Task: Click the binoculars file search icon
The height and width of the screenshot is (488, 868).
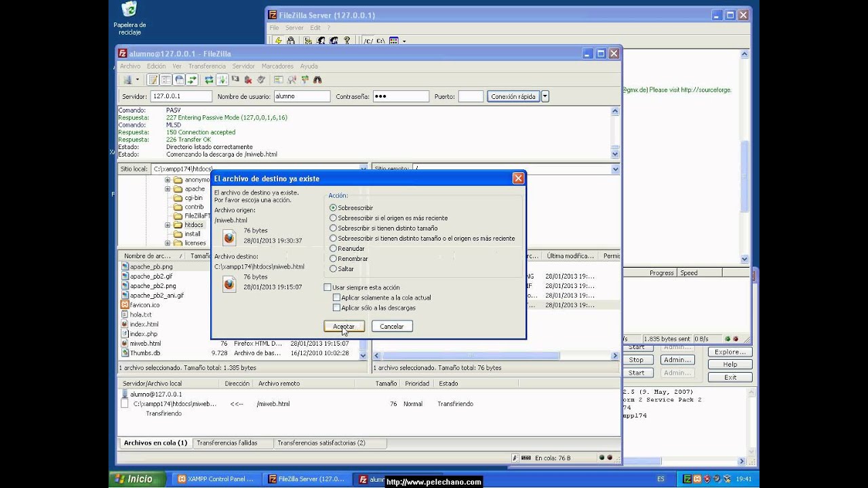Action: tap(317, 80)
